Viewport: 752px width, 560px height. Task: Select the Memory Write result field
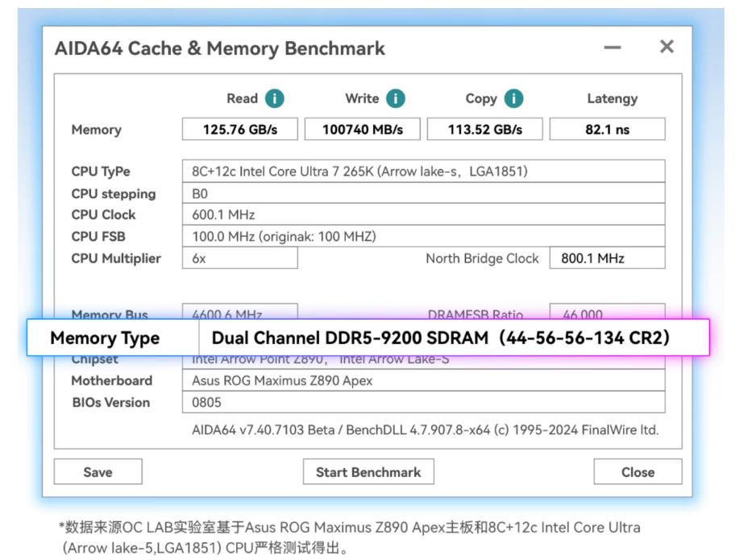pos(363,129)
